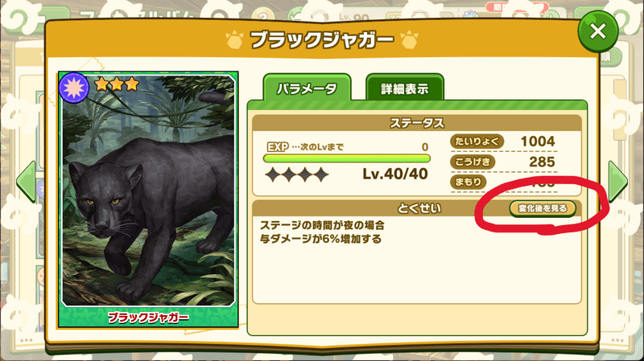Select the たいりょく stat label
The height and width of the screenshot is (361, 644).
tap(477, 142)
